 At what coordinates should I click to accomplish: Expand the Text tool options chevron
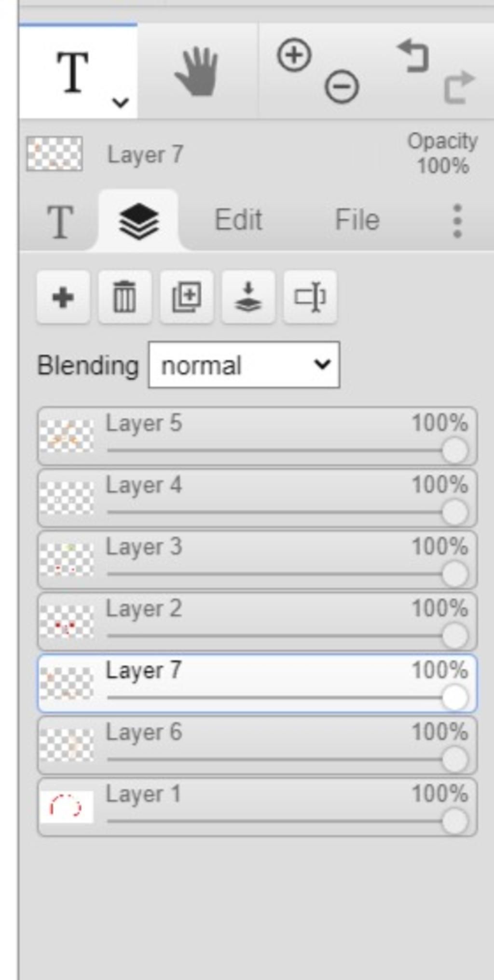pos(120,102)
